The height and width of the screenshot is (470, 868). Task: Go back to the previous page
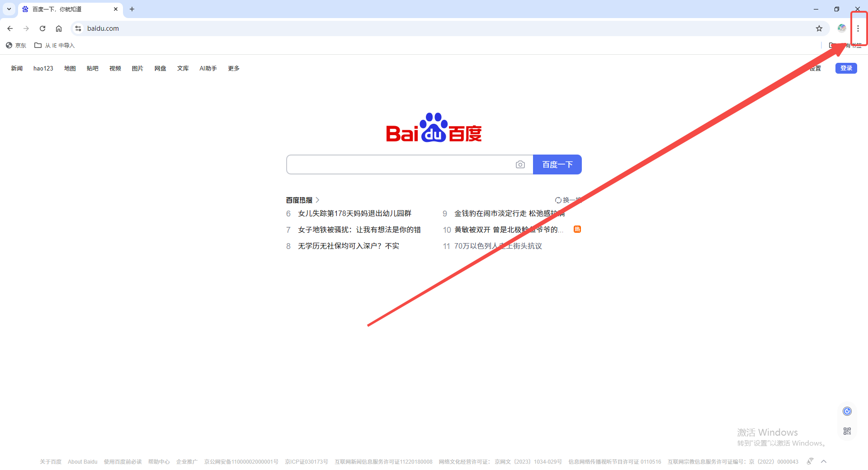pos(10,28)
